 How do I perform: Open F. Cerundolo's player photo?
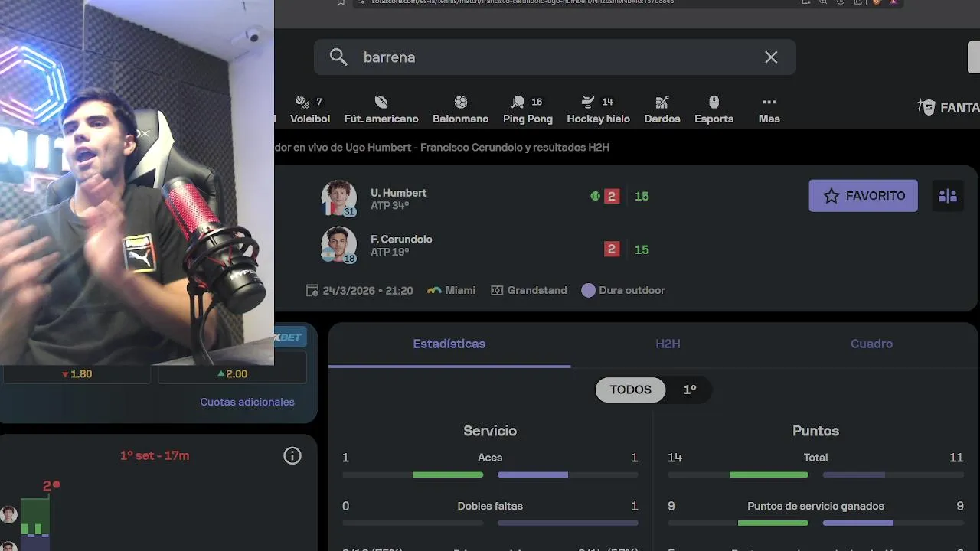coord(338,245)
